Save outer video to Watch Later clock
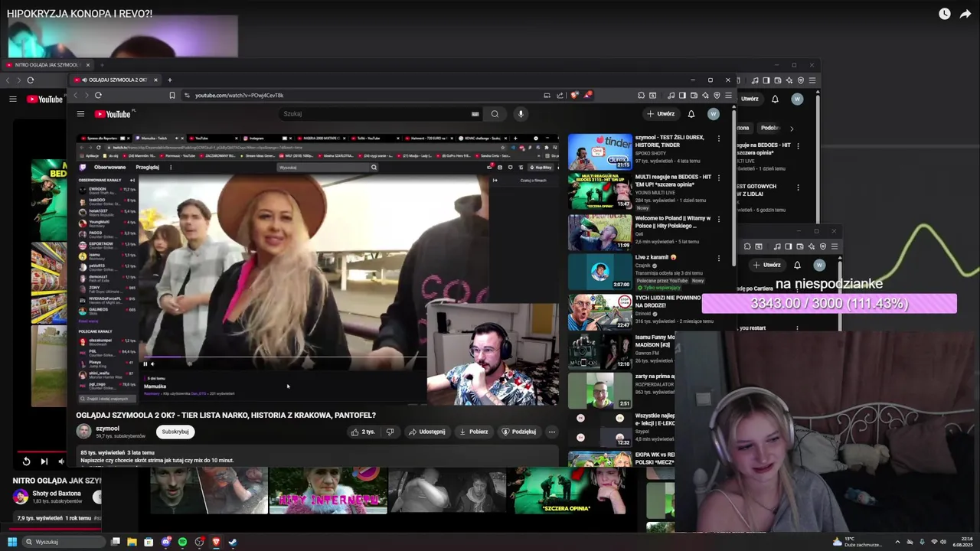Viewport: 980px width, 551px height. pyautogui.click(x=945, y=14)
